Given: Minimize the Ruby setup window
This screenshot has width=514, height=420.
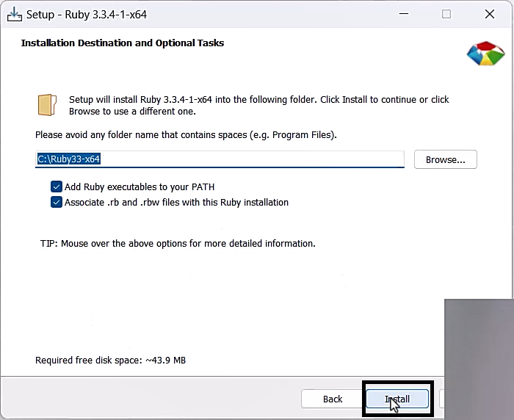Looking at the screenshot, I should [403, 14].
